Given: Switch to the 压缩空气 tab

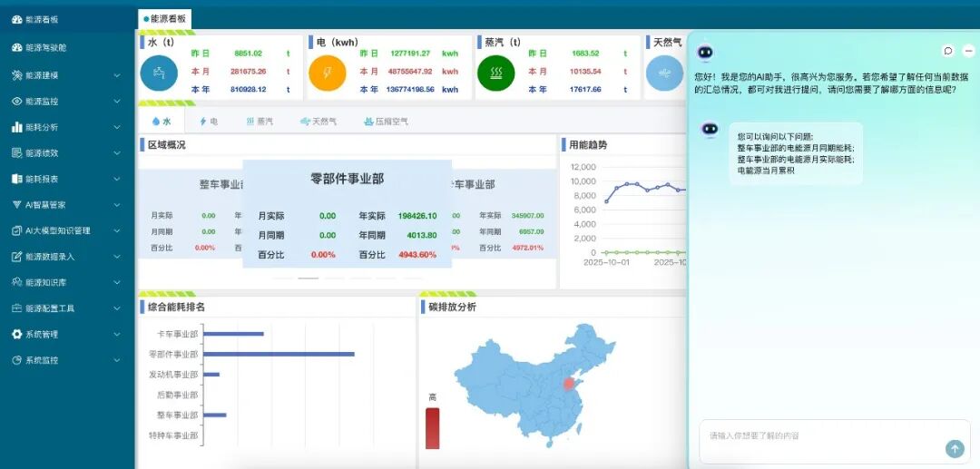Looking at the screenshot, I should (x=387, y=122).
